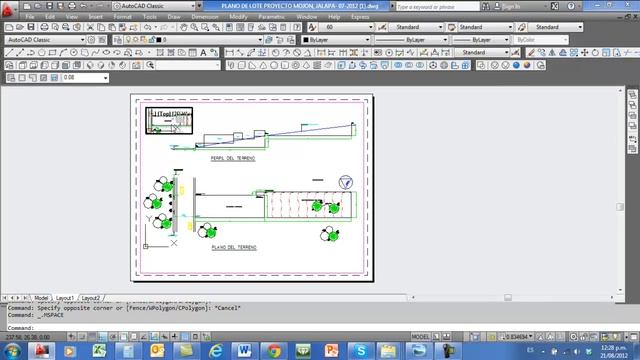
Task: Click the layer color black swatch
Action: 159,40
